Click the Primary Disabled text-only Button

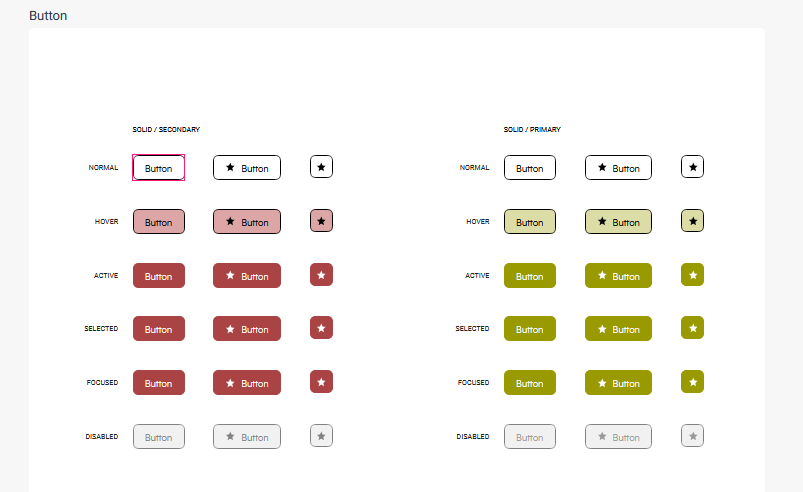529,437
